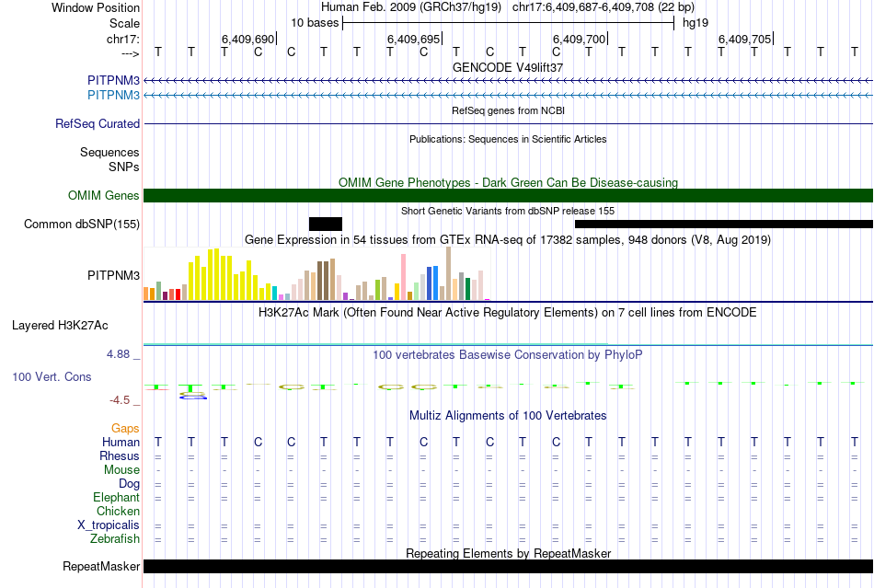874x588 pixels.
Task: Open the RepeatMasker track label
Action: 101,566
